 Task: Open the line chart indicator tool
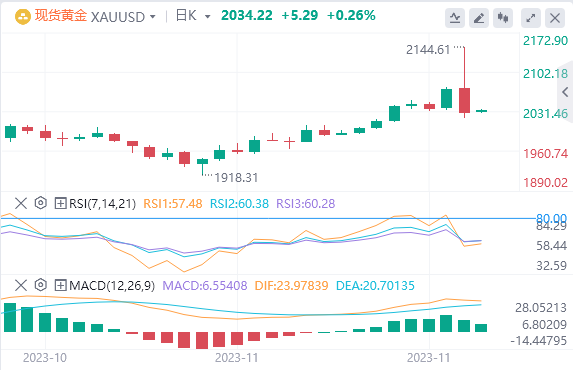click(455, 18)
